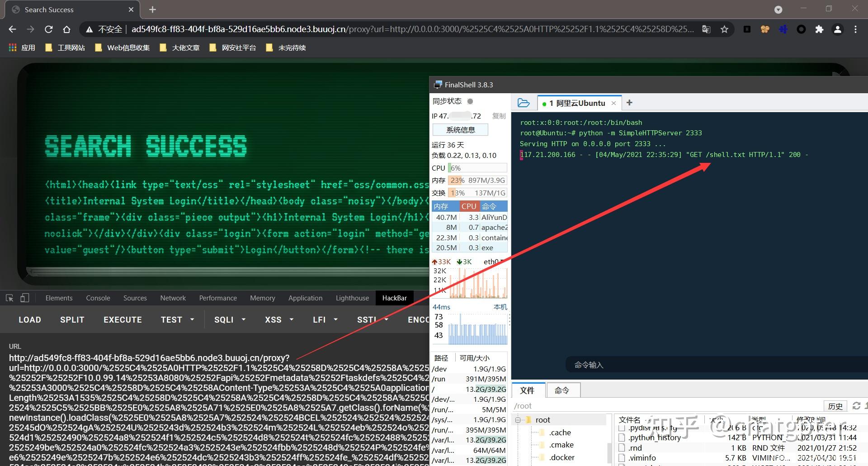The image size is (868, 466).
Task: Open the Network panel in DevTools
Action: 173,298
